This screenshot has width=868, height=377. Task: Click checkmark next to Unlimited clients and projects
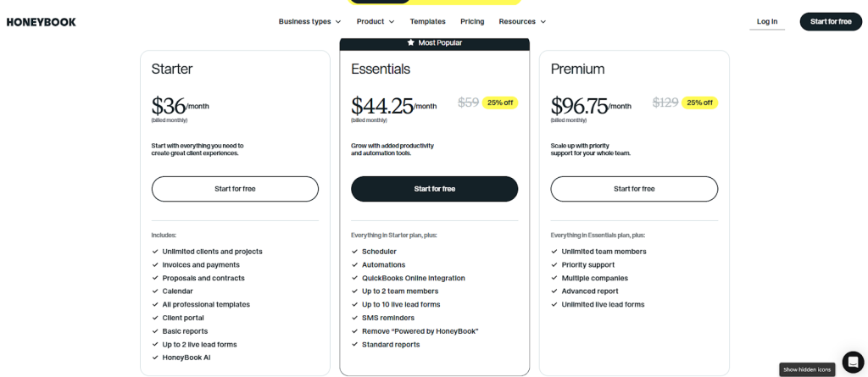click(155, 252)
